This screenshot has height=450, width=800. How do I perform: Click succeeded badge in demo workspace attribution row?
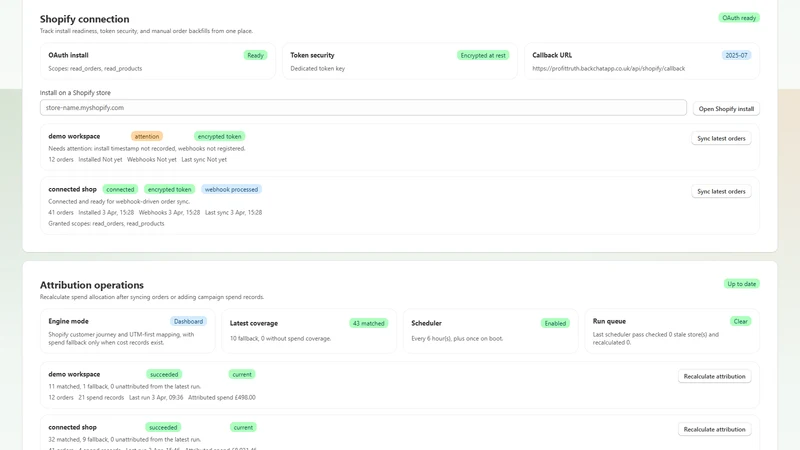click(x=164, y=374)
